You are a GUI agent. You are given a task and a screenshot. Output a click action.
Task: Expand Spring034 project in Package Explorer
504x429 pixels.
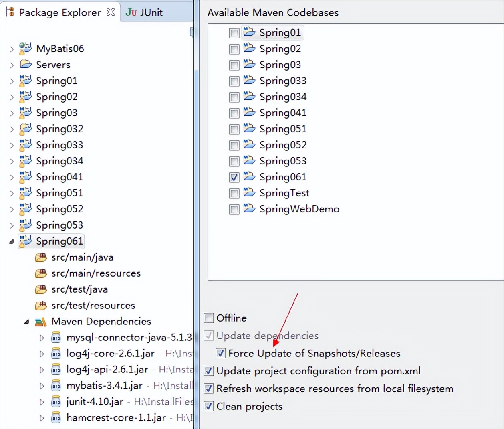pyautogui.click(x=11, y=161)
